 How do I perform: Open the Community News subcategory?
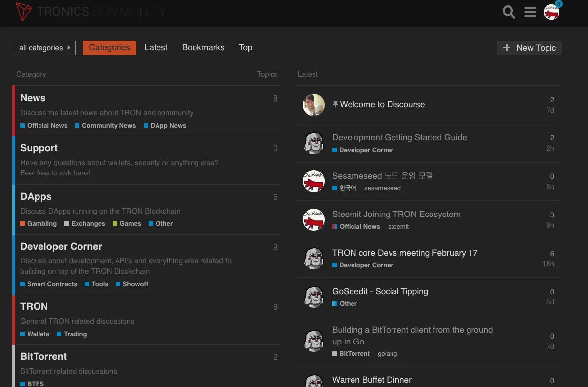point(105,126)
